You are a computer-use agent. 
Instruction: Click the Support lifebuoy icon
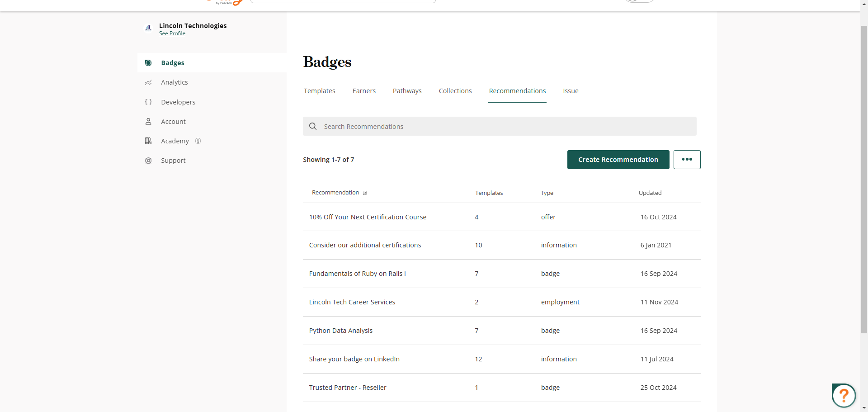pyautogui.click(x=148, y=161)
